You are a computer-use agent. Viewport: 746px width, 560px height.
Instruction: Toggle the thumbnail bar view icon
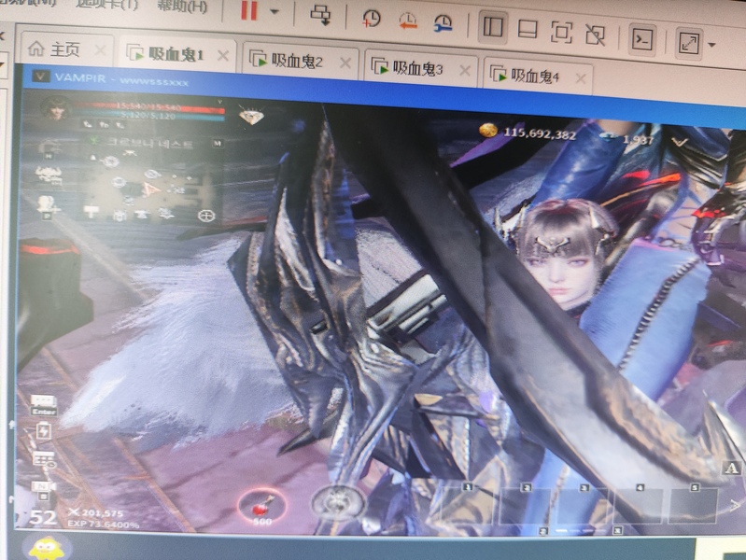528,30
